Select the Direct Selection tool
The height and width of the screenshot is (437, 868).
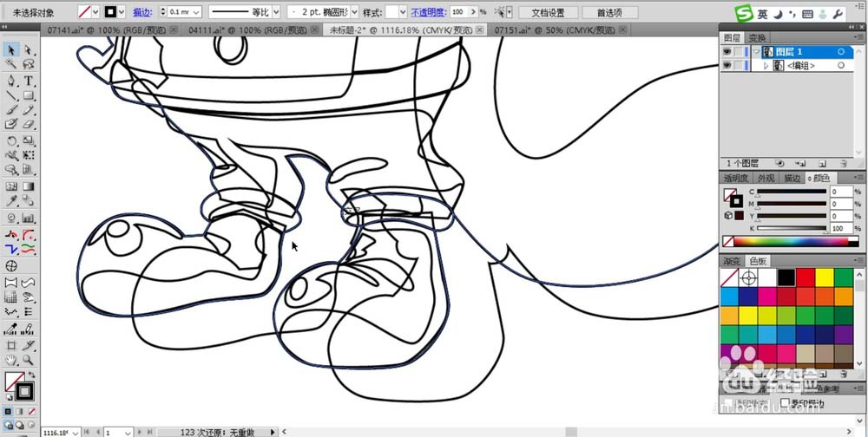pyautogui.click(x=28, y=50)
